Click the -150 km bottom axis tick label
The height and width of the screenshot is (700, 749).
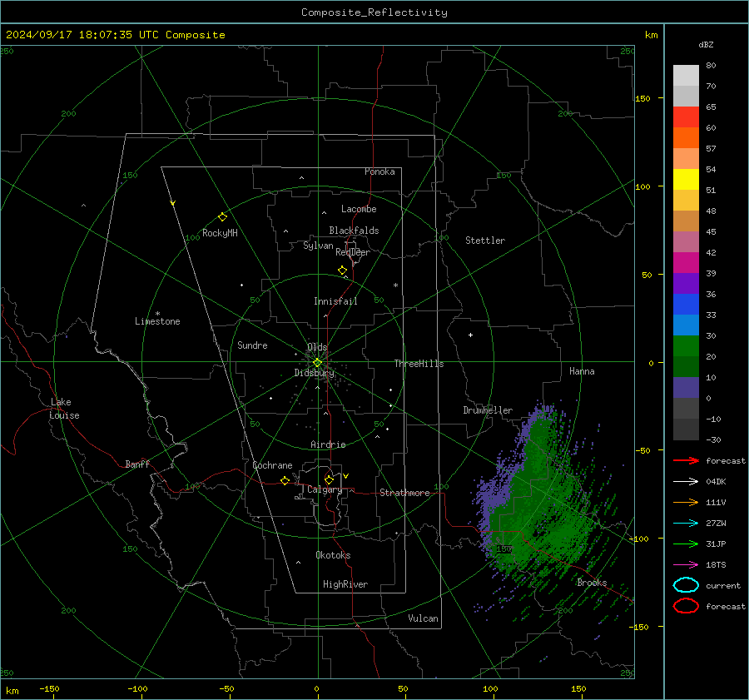tap(49, 688)
